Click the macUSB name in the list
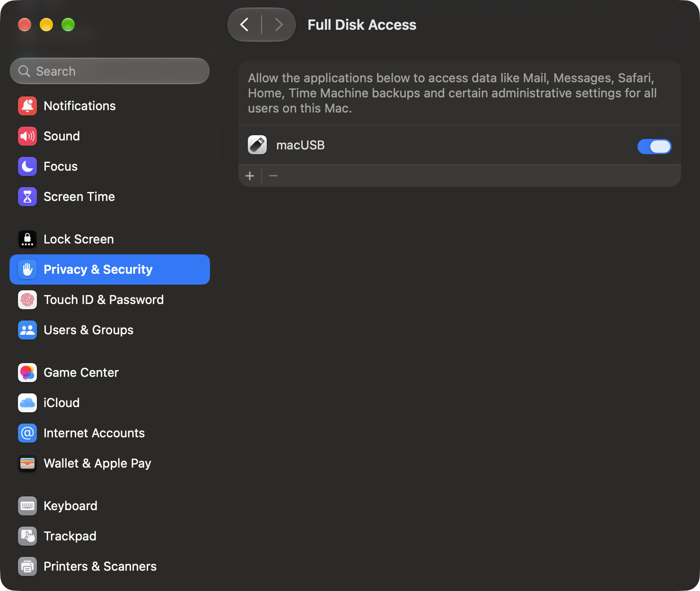 [x=300, y=145]
